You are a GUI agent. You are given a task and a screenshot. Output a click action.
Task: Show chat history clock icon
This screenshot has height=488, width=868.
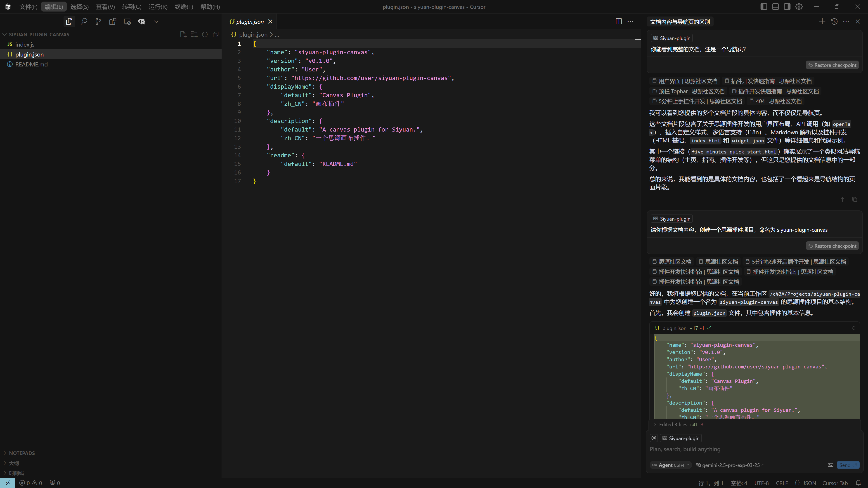coord(834,21)
